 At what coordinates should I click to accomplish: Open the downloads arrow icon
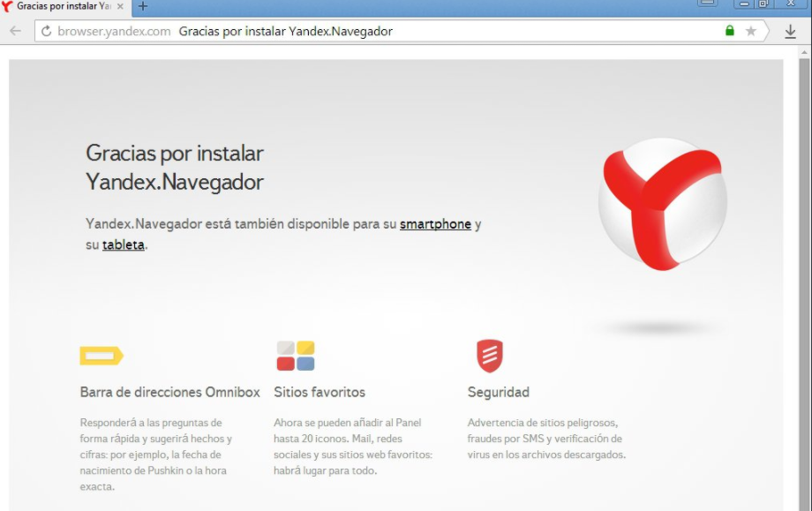pyautogui.click(x=790, y=31)
